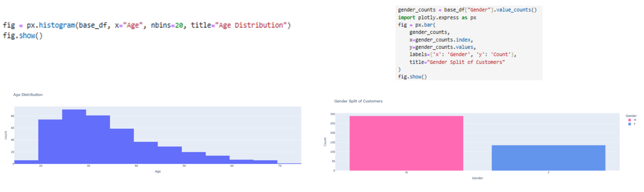Click the 'px.histogram' code line
The image size is (644, 192).
(x=147, y=25)
